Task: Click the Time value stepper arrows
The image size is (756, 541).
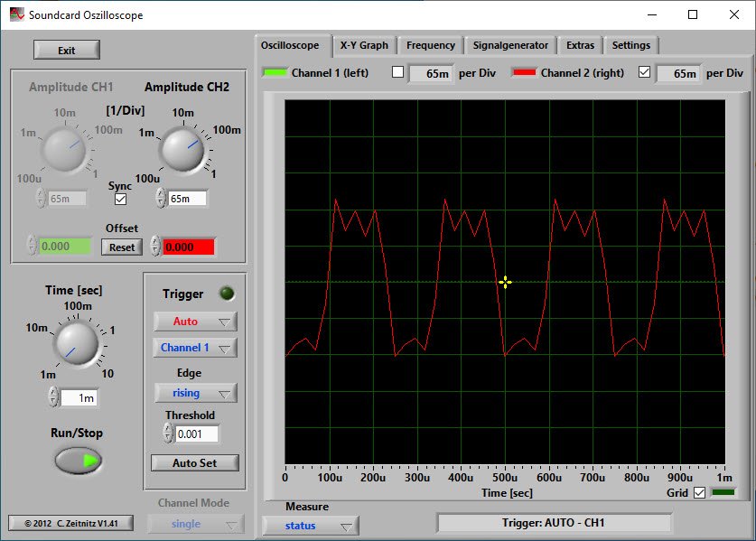Action: 53,397
